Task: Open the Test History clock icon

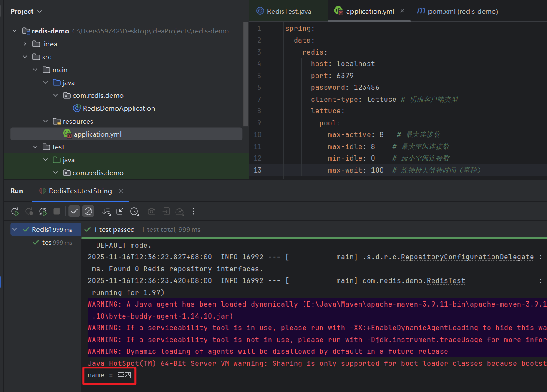Action: 134,211
